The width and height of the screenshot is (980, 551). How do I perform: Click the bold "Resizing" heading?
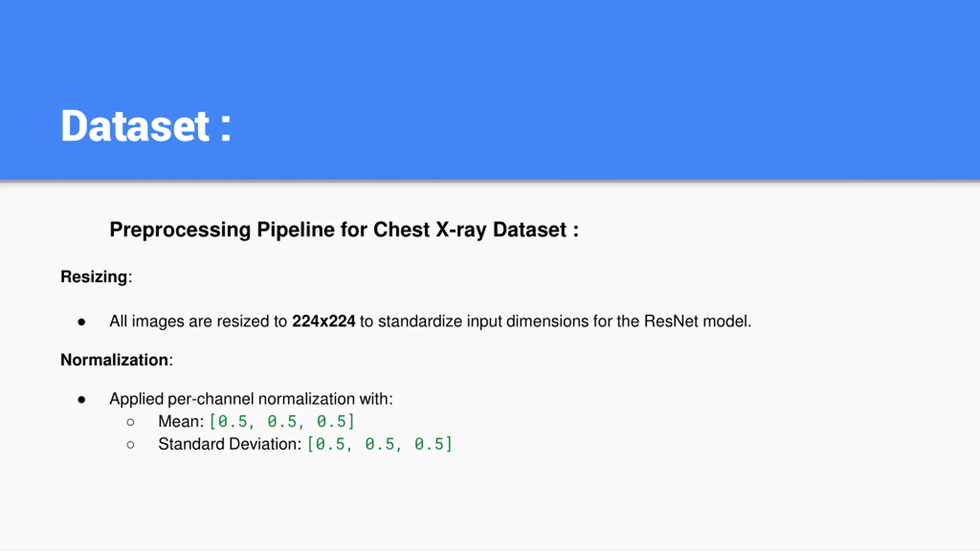point(94,277)
